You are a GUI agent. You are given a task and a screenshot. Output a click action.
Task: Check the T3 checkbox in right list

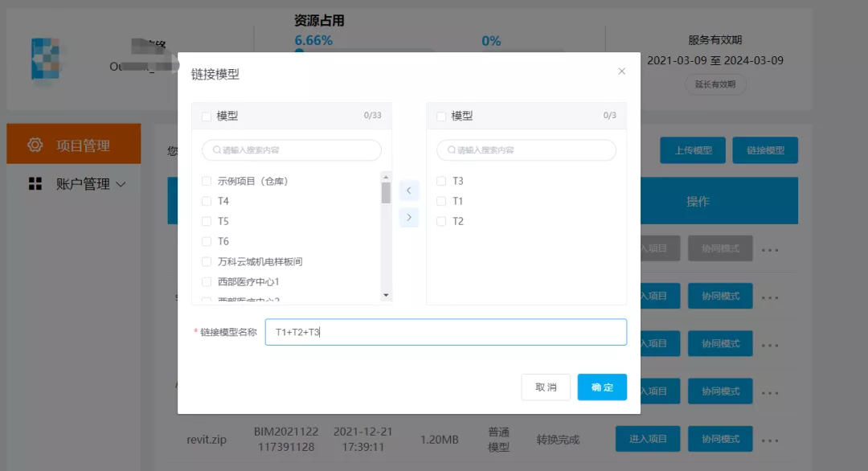coord(441,181)
